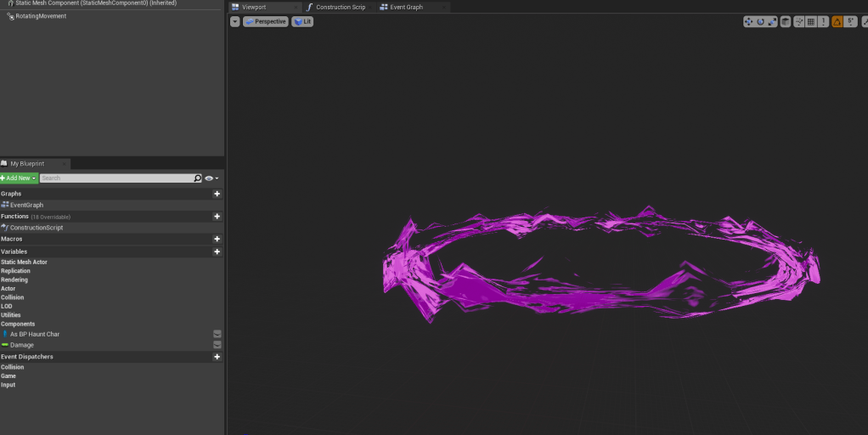Toggle rotation snapping (orange angle icon)
This screenshot has width=868, height=435.
tap(837, 22)
